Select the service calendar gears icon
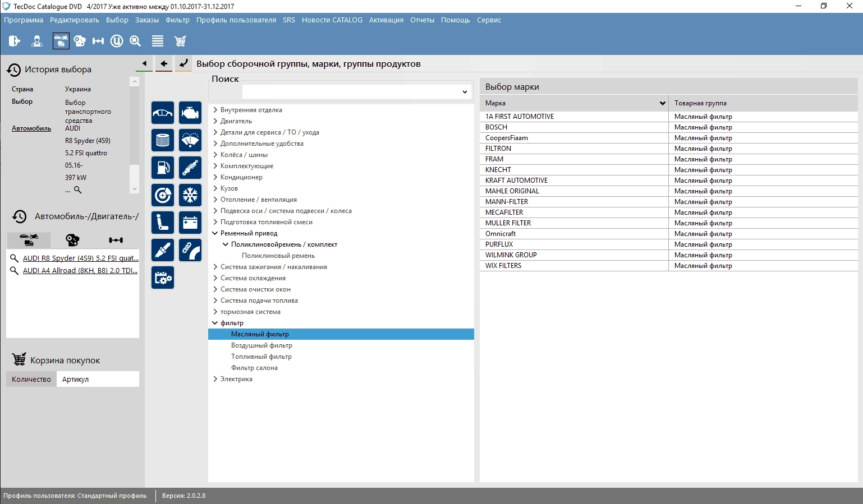863x504 pixels. (x=163, y=278)
